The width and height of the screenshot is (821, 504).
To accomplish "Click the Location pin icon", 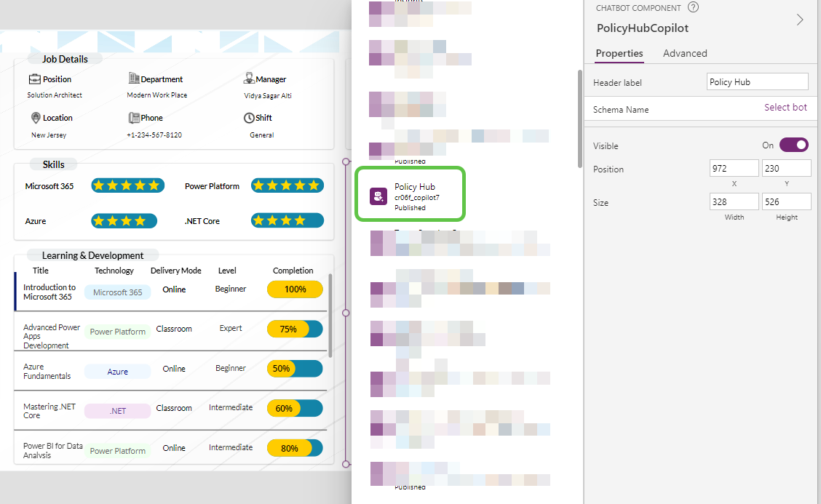I will 36,118.
